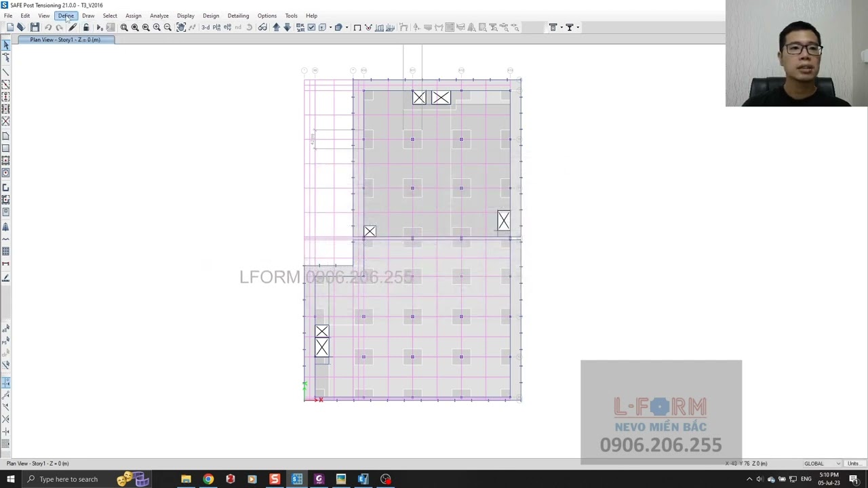Click the Undo toolbar icon
This screenshot has width=868, height=488.
point(48,27)
